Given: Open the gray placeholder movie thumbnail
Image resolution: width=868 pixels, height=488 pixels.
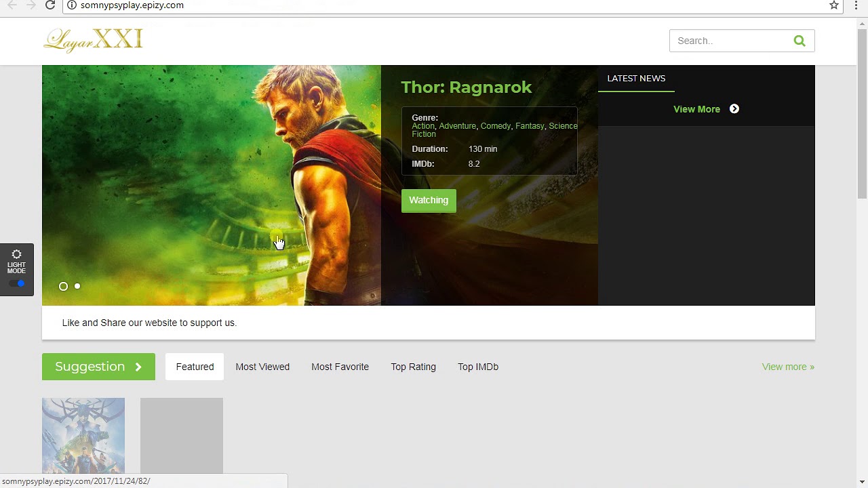Looking at the screenshot, I should (x=182, y=435).
